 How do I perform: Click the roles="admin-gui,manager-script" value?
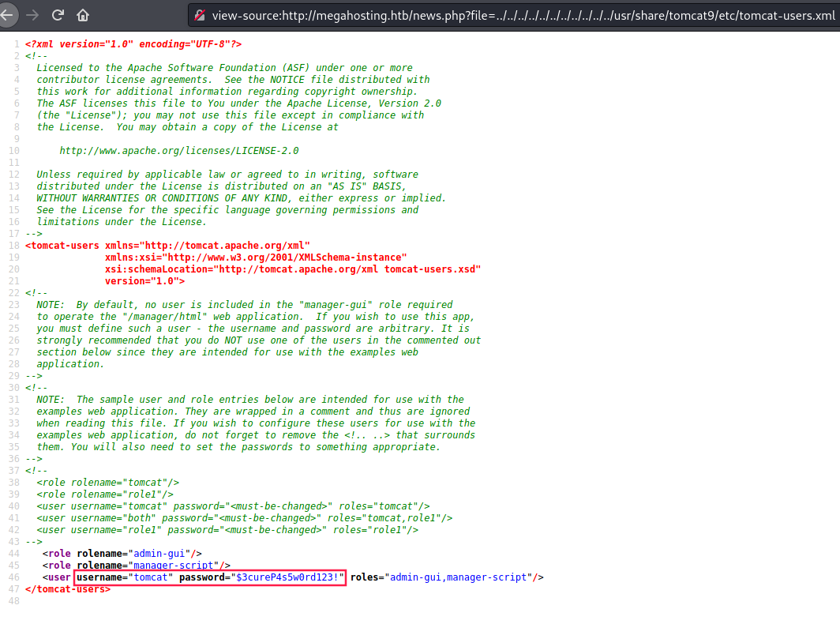459,577
